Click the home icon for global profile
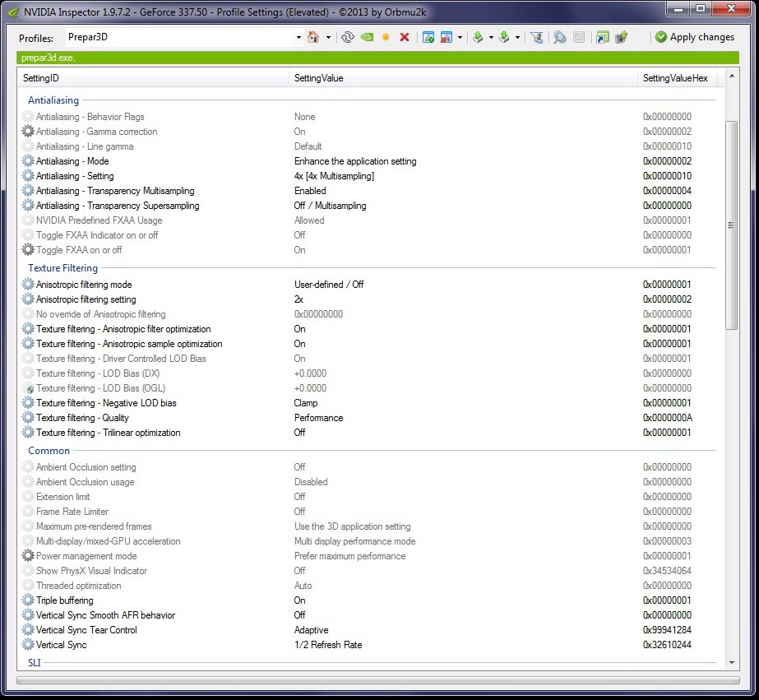This screenshot has width=759, height=700. 313,37
